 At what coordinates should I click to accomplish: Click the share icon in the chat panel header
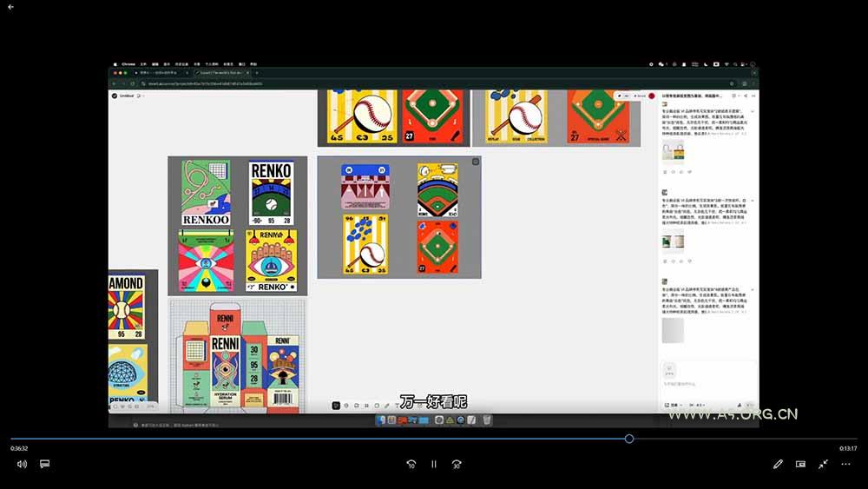click(x=745, y=96)
